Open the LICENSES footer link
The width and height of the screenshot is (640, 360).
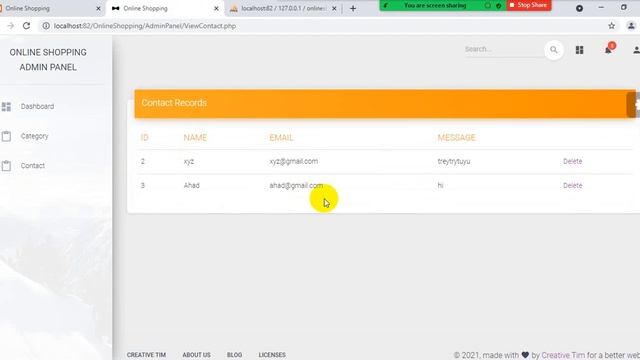272,355
